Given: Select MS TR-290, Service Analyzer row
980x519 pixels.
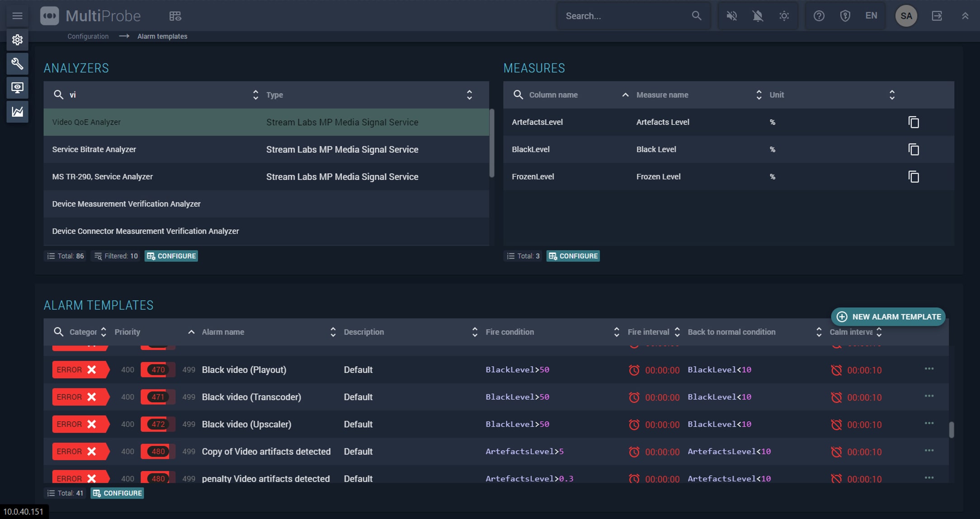Looking at the screenshot, I should click(x=266, y=177).
